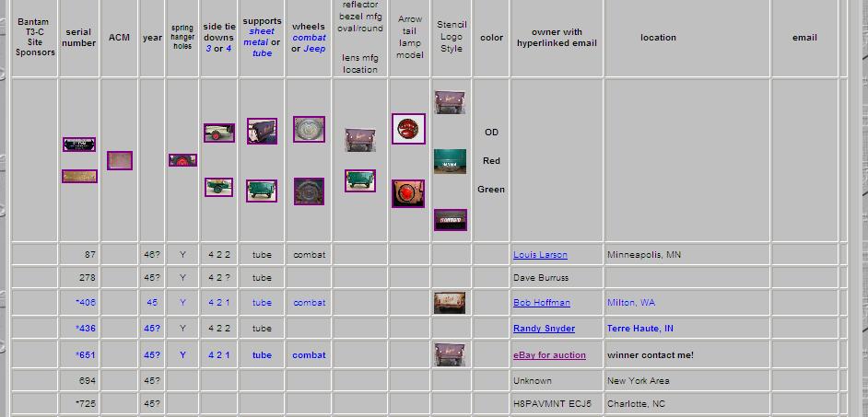
Task: Select the Dave Burruss owner cell
Action: [557, 278]
